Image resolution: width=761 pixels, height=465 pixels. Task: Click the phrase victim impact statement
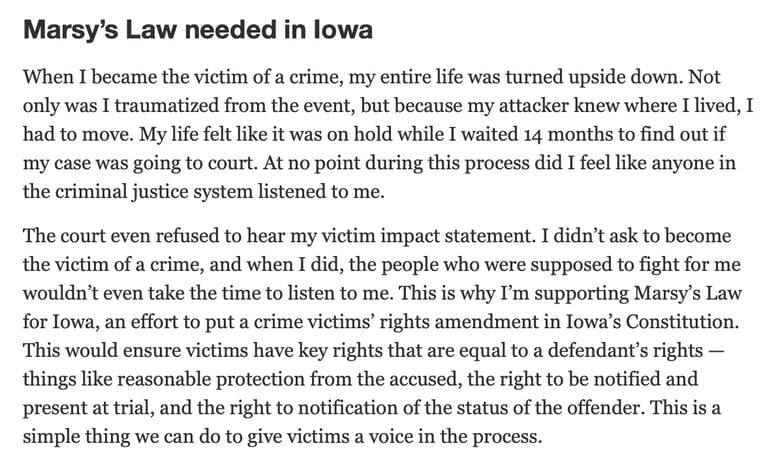pyautogui.click(x=428, y=236)
